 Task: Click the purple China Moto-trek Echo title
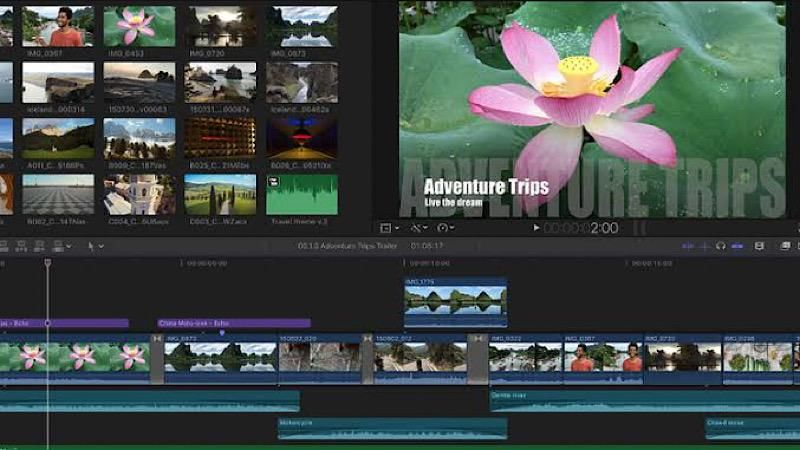pos(234,323)
